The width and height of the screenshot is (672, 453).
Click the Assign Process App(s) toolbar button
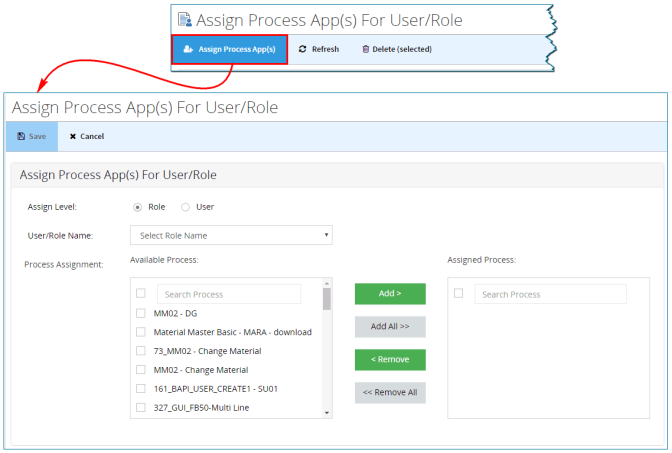pos(229,49)
